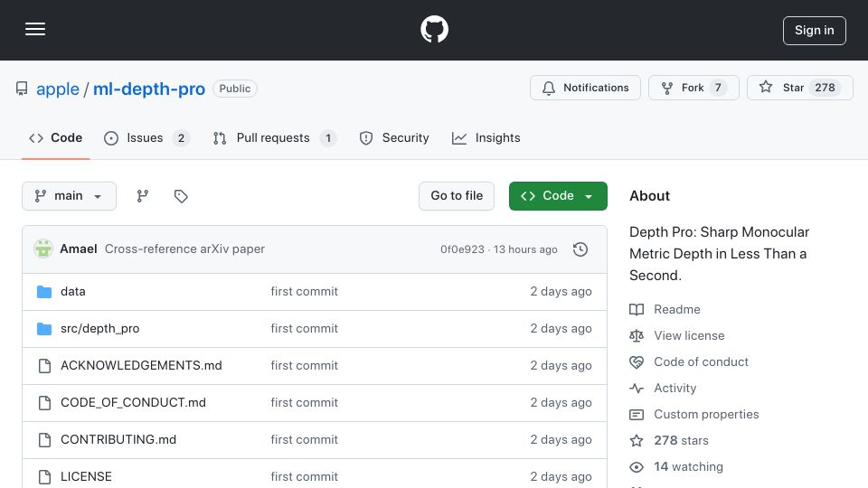Open Amael's avatar profile
Viewport: 868px width, 488px height.
pos(43,249)
